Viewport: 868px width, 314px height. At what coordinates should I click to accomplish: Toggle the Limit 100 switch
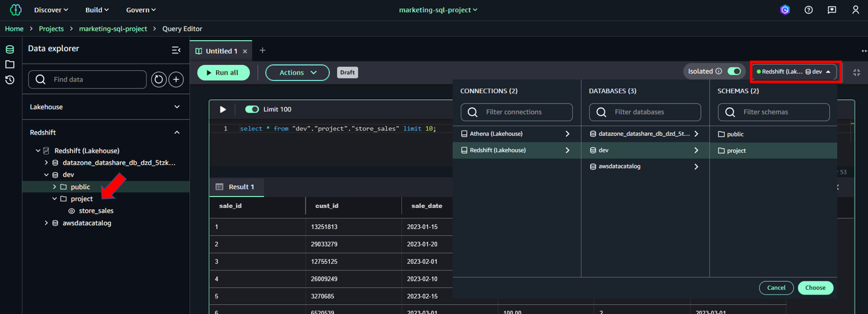pos(252,109)
